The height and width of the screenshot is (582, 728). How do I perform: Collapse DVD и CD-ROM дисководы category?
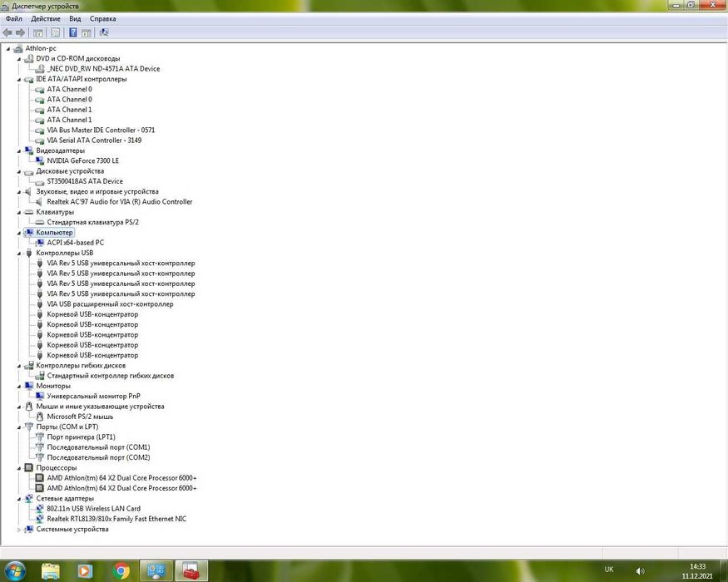[x=19, y=59]
